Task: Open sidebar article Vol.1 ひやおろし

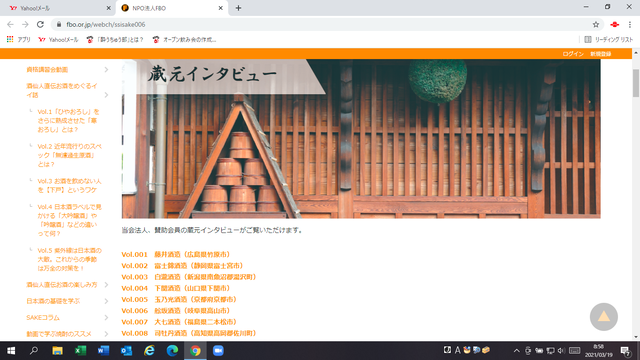Action: click(x=69, y=120)
